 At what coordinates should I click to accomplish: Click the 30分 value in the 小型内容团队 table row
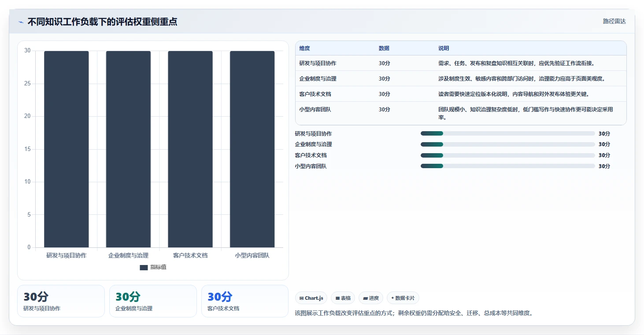coord(384,110)
